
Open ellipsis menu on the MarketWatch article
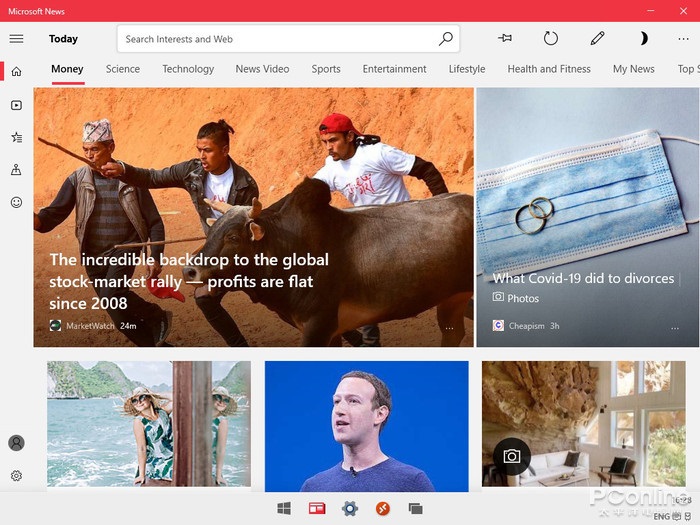(x=449, y=329)
